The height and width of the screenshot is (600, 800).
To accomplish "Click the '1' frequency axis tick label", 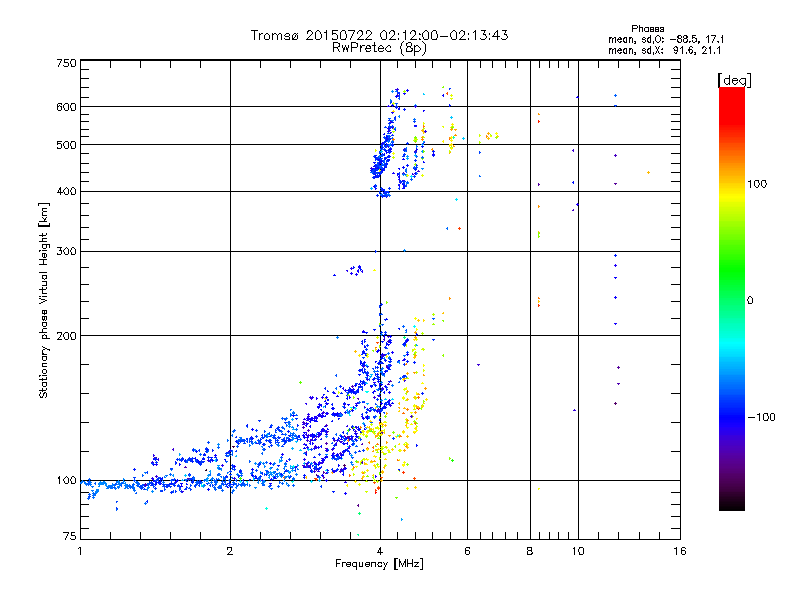I will 80,551.
